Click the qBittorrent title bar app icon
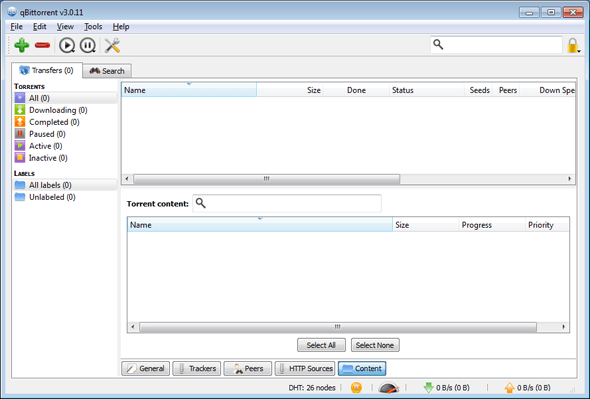Screen dimensions: 590x399 point(12,12)
